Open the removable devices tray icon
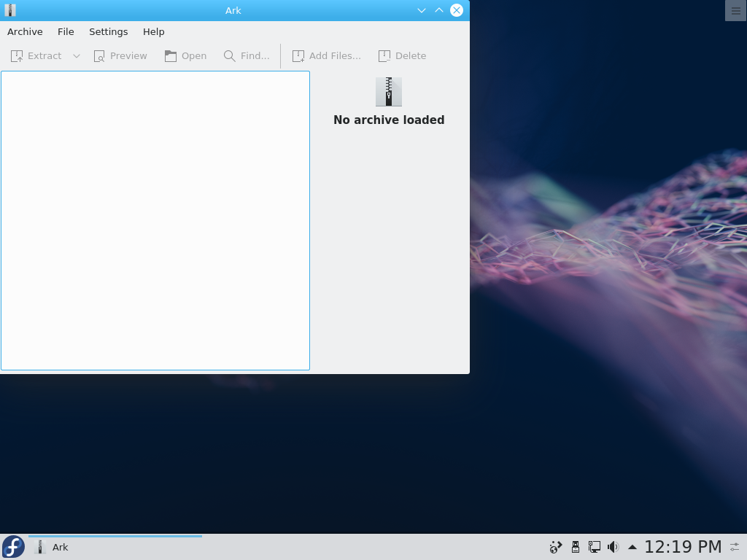This screenshot has width=747, height=560. (576, 547)
